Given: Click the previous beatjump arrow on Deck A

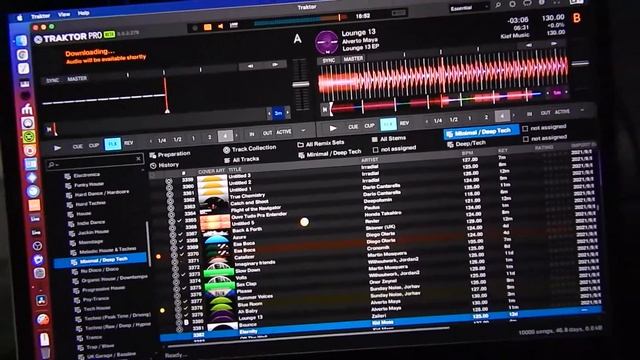Looking at the screenshot, I should point(251,66).
